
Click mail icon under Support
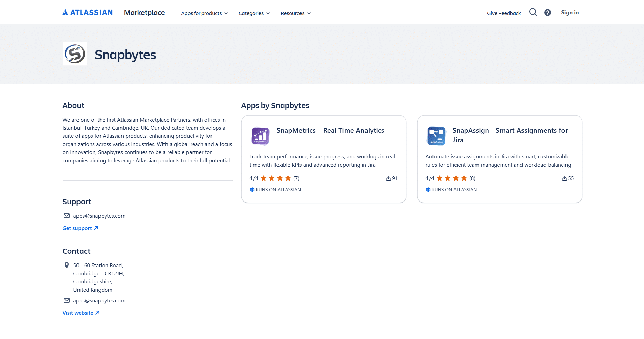[67, 216]
